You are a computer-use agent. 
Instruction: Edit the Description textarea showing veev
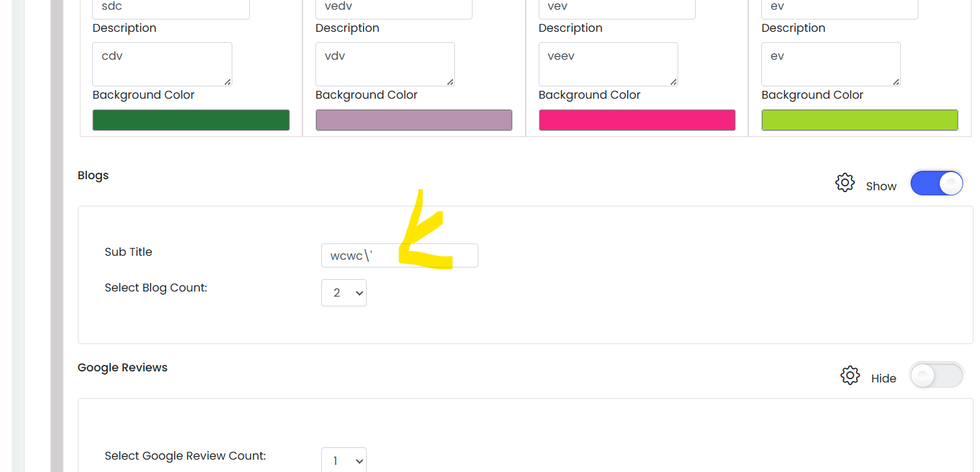click(x=608, y=64)
